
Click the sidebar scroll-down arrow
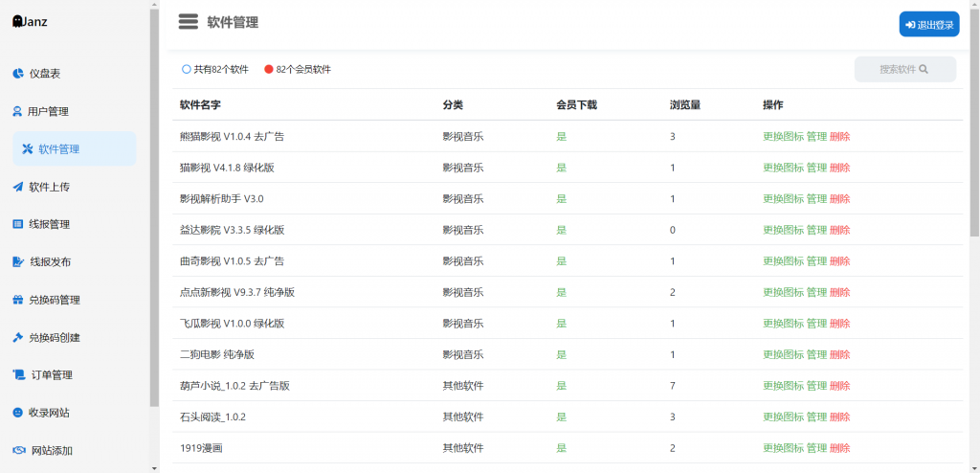(154, 468)
